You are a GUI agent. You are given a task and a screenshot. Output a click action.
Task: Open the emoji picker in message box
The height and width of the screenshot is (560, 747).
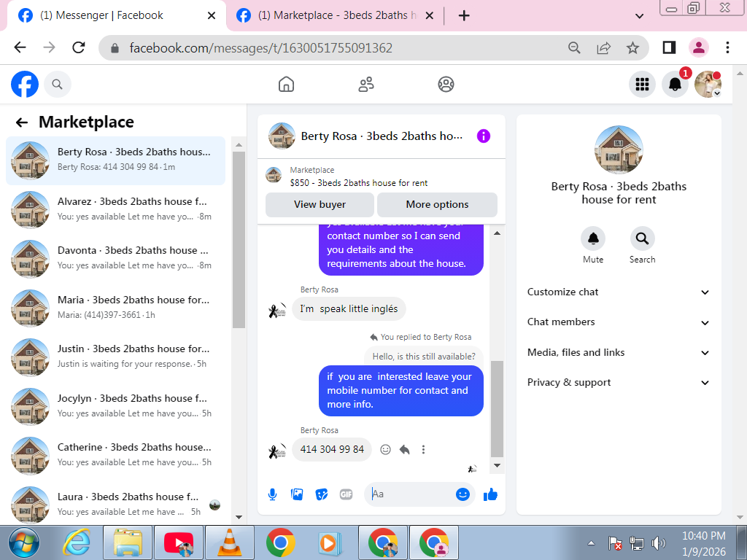click(462, 494)
